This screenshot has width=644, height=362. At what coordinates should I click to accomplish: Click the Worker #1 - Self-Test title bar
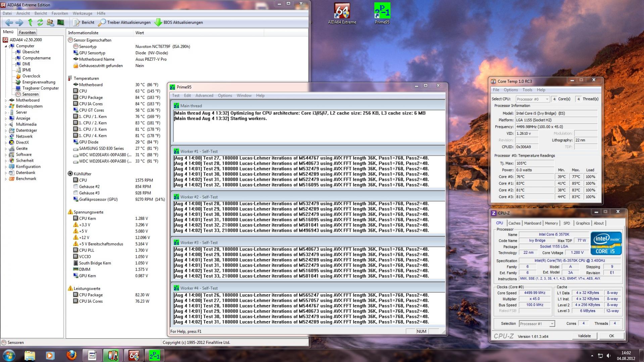[308, 151]
